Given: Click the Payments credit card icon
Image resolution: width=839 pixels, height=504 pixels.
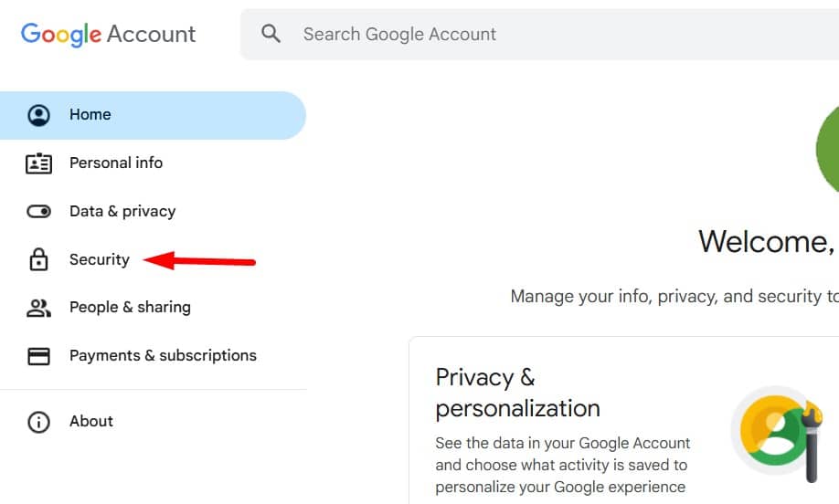Looking at the screenshot, I should (x=38, y=356).
